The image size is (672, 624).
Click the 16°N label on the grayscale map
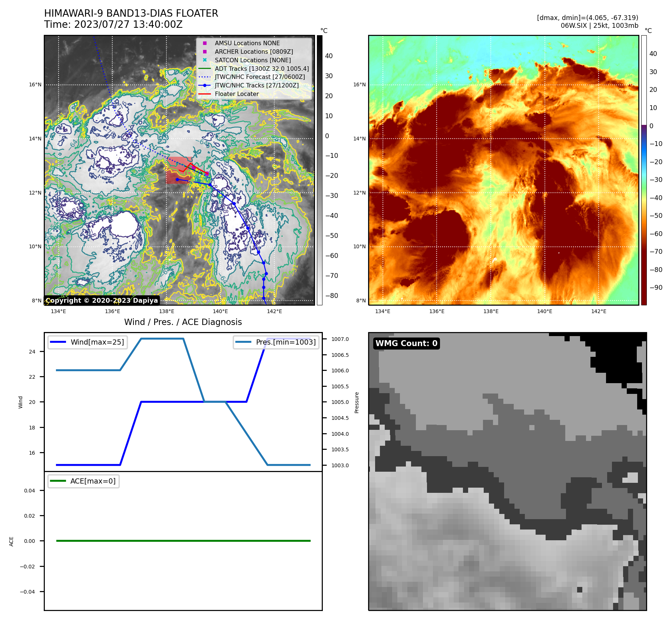(x=35, y=85)
